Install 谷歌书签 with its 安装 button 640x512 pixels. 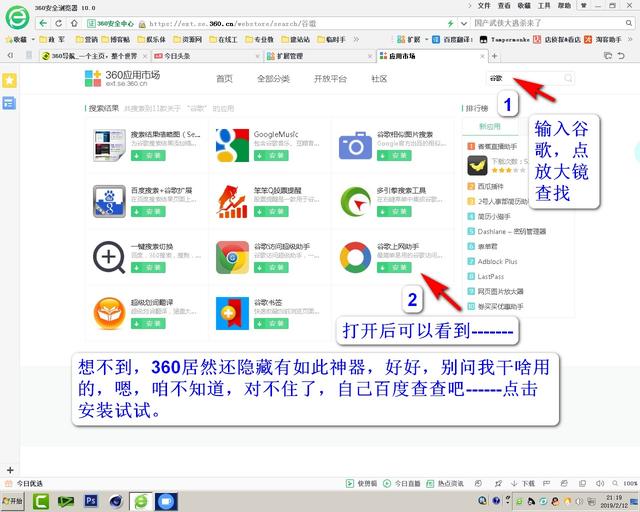tap(271, 323)
